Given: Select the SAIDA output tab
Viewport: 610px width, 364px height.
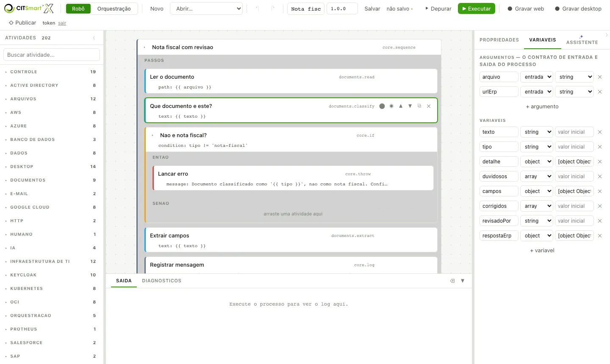Looking at the screenshot, I should (124, 281).
